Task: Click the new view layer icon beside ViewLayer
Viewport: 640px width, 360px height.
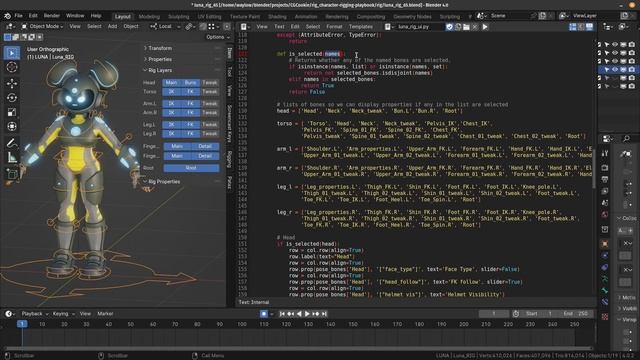Action: tap(624, 16)
